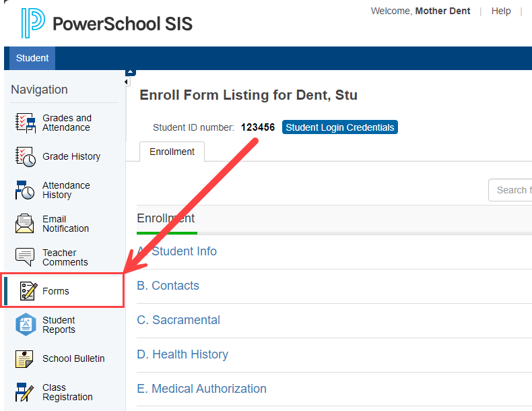Click Class Registration navigation text

coord(67,392)
